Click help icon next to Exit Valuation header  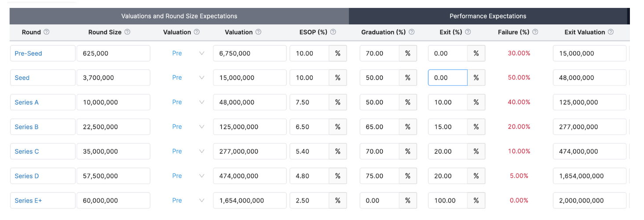tap(611, 32)
